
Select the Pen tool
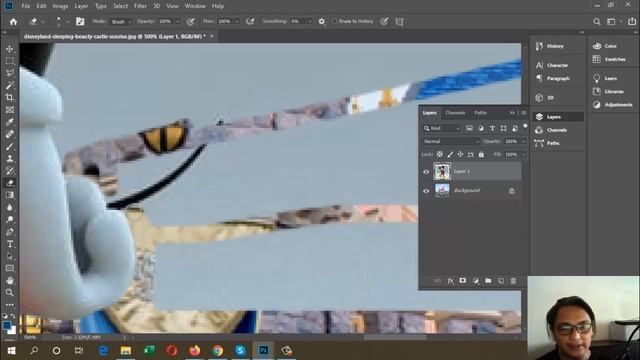click(x=10, y=232)
